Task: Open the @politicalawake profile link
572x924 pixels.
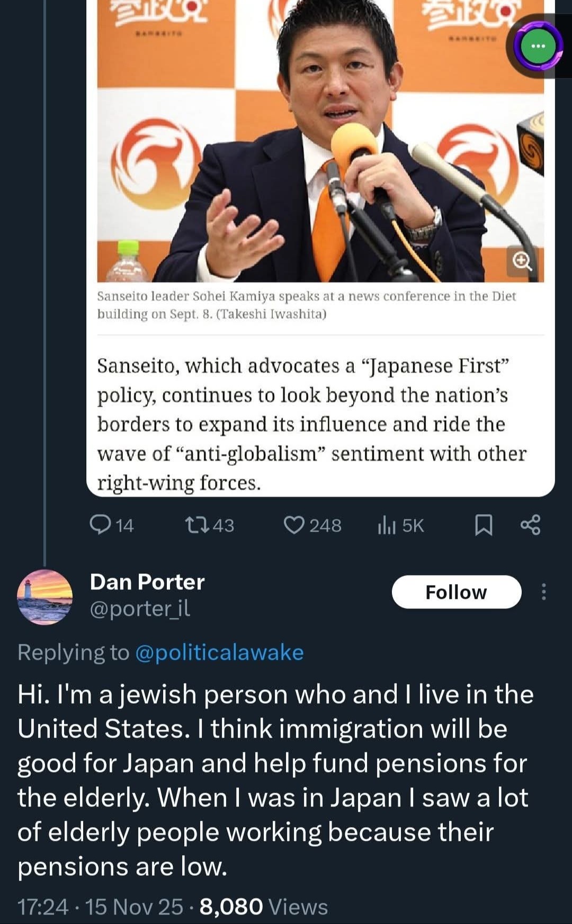Action: [219, 652]
